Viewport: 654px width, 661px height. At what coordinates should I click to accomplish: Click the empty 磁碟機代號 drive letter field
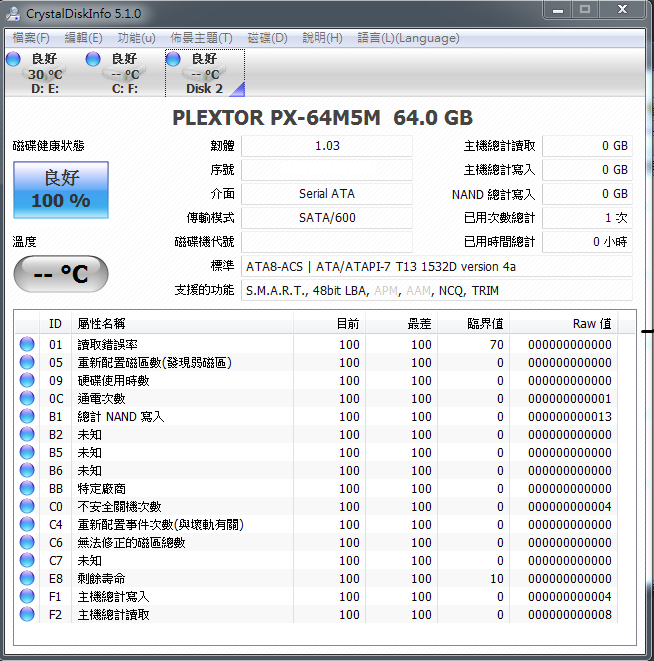[327, 242]
